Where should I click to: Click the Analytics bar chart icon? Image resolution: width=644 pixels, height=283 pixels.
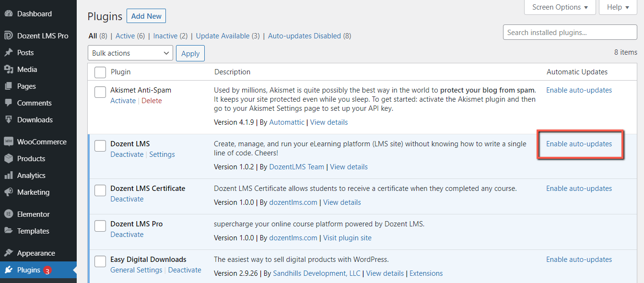pyautogui.click(x=9, y=176)
